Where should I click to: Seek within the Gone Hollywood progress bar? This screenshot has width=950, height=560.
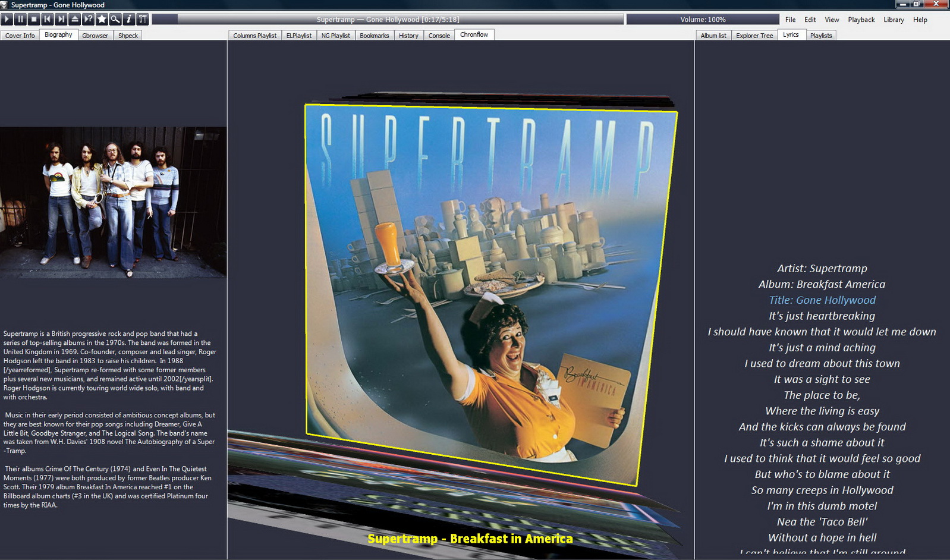(388, 20)
